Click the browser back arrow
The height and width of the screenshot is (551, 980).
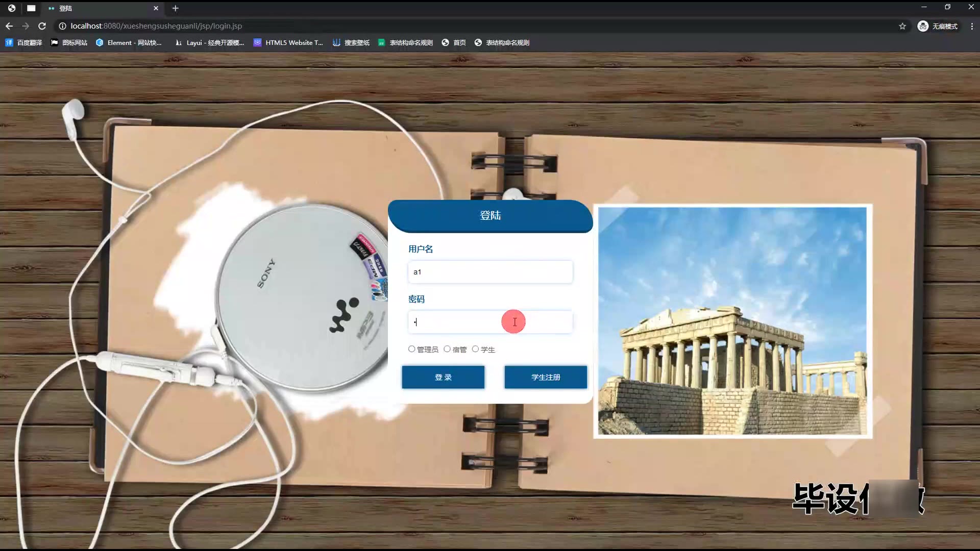(9, 26)
